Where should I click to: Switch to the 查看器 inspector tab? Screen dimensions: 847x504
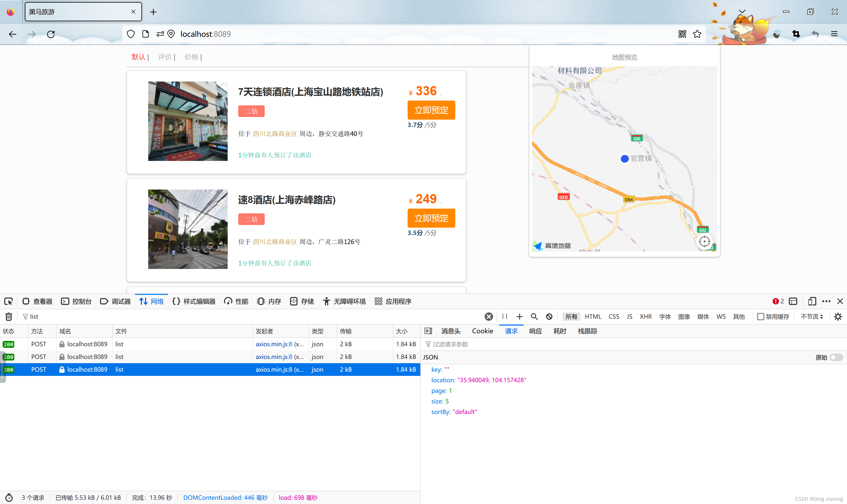point(37,301)
